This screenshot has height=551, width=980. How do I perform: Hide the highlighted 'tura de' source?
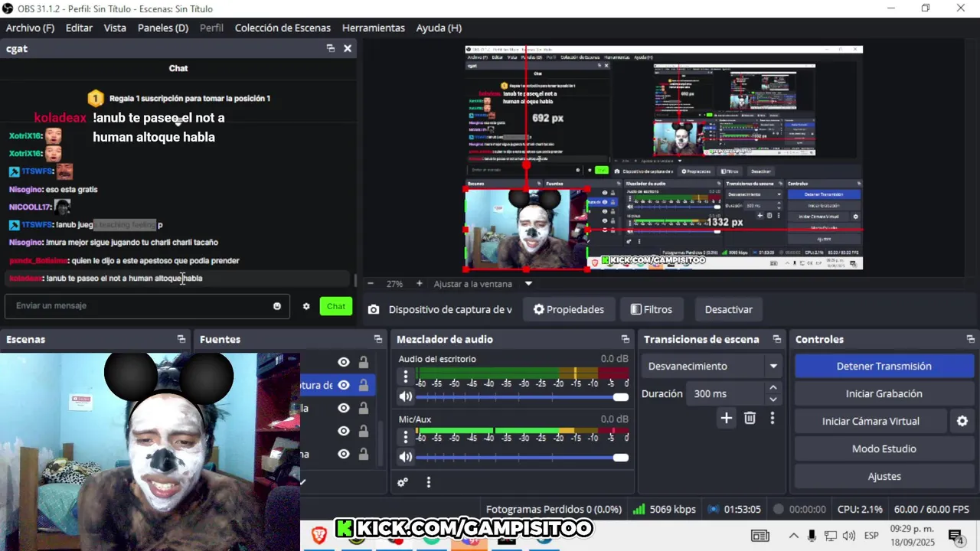(344, 385)
